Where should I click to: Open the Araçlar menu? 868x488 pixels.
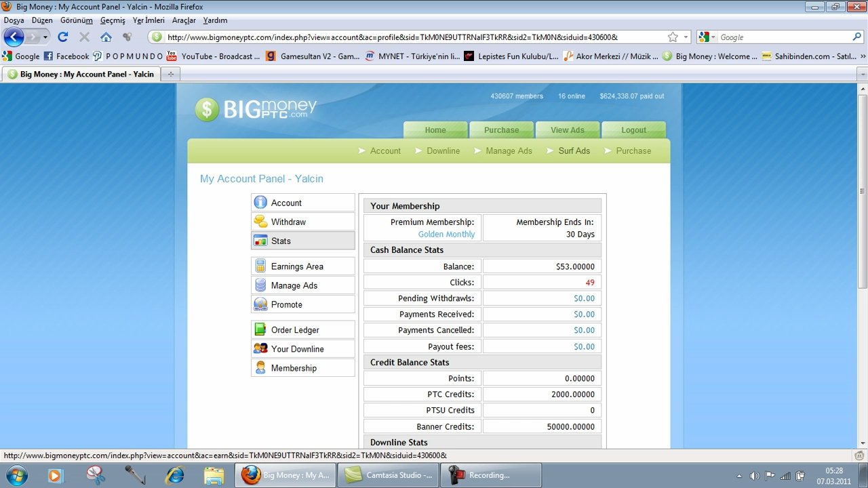(x=184, y=20)
